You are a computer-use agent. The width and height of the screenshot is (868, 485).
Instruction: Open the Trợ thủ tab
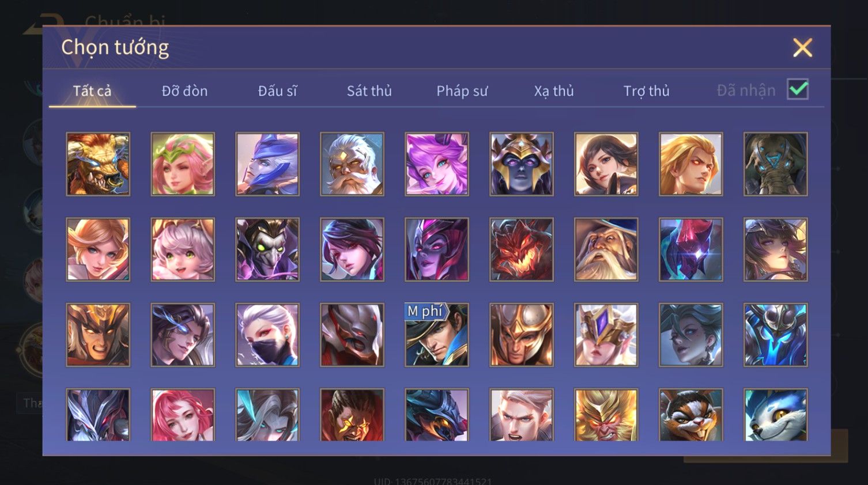coord(646,90)
